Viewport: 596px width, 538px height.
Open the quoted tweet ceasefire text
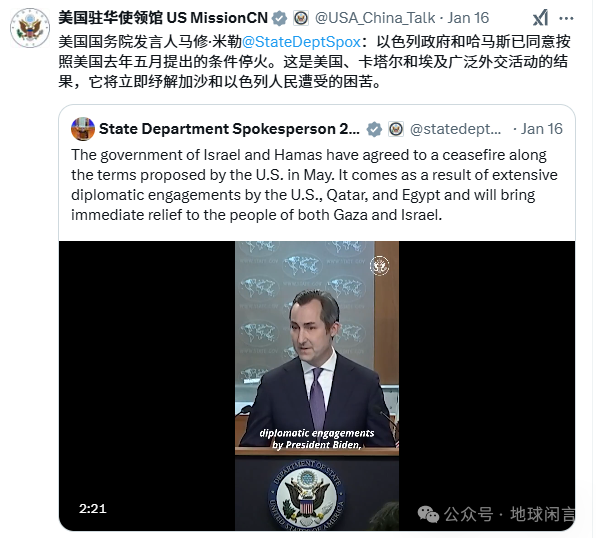tap(314, 185)
